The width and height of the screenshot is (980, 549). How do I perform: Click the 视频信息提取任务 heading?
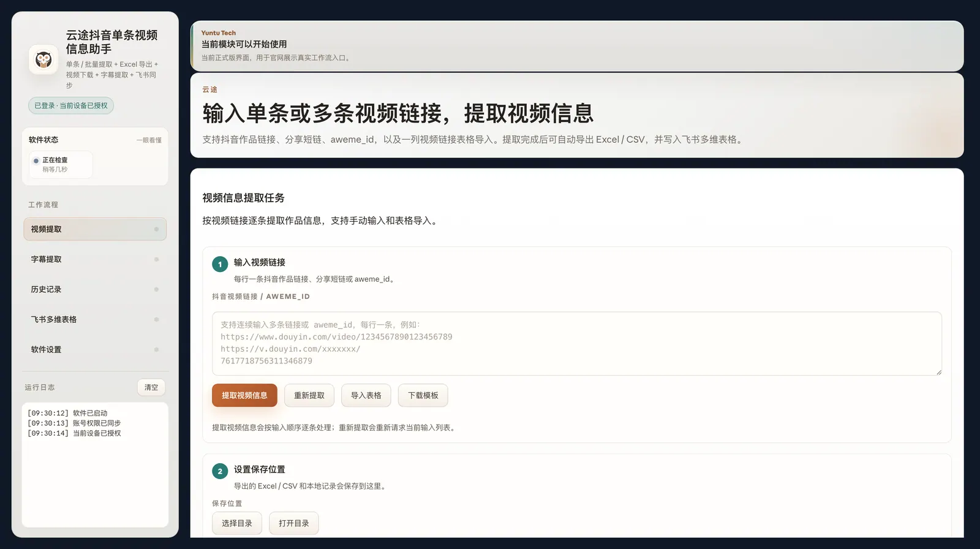click(x=243, y=198)
